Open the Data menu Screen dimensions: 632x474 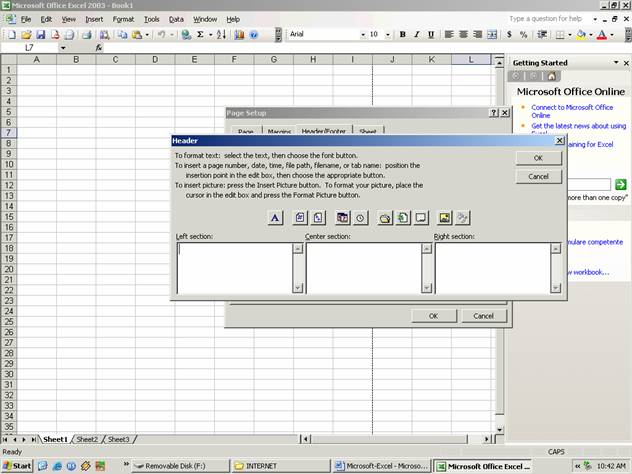(176, 19)
